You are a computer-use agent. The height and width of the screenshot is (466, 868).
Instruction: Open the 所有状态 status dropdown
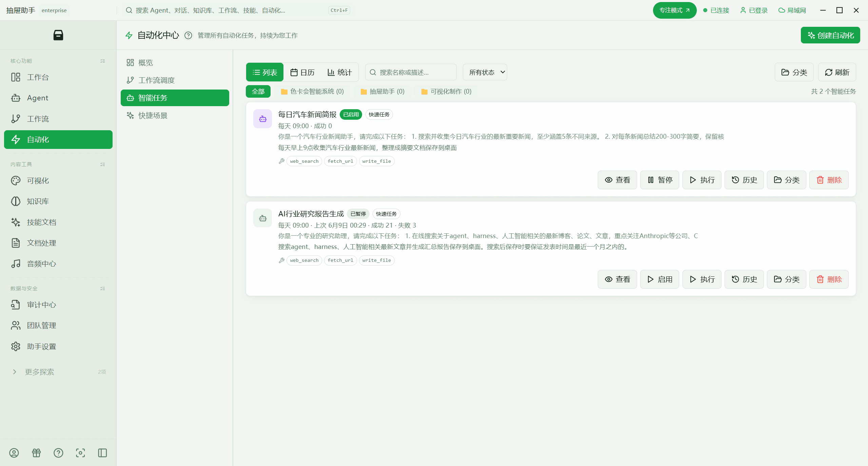(485, 72)
